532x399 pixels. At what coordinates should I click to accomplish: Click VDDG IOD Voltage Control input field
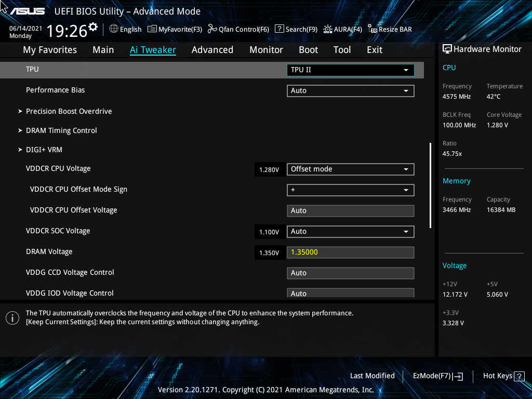point(351,293)
